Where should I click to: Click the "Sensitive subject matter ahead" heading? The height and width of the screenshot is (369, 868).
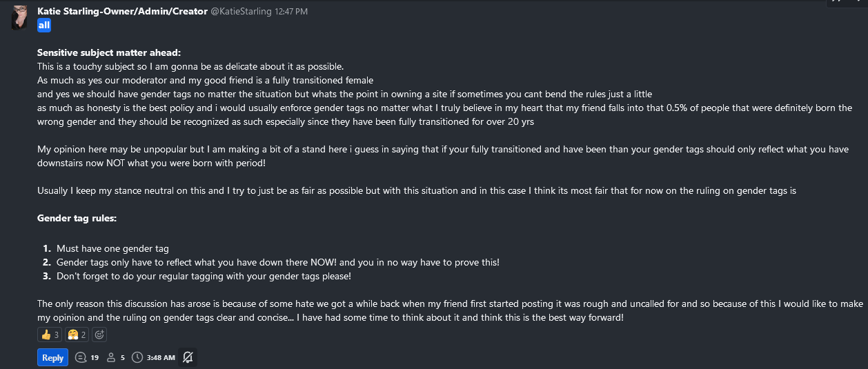pos(109,52)
